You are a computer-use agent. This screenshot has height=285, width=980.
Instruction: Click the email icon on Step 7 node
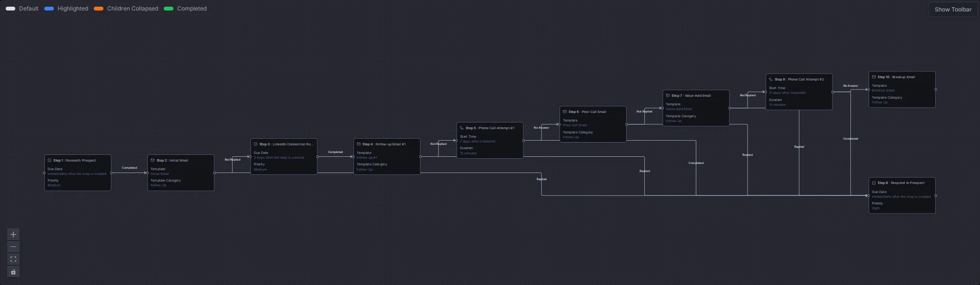point(668,96)
